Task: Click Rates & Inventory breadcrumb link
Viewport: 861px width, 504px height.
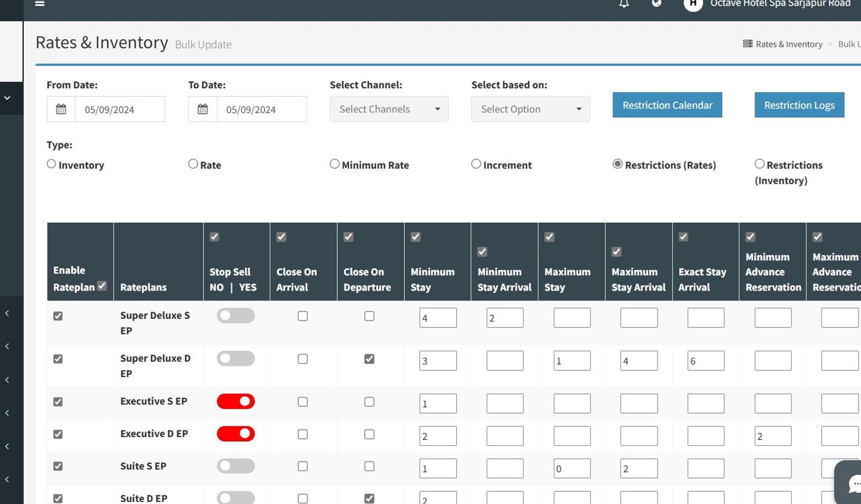Action: [789, 44]
